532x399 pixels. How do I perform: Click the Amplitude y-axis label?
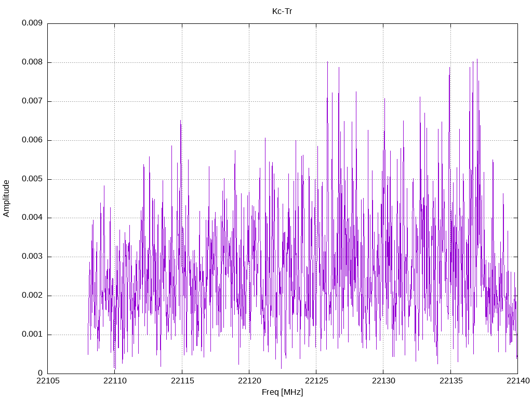6,198
